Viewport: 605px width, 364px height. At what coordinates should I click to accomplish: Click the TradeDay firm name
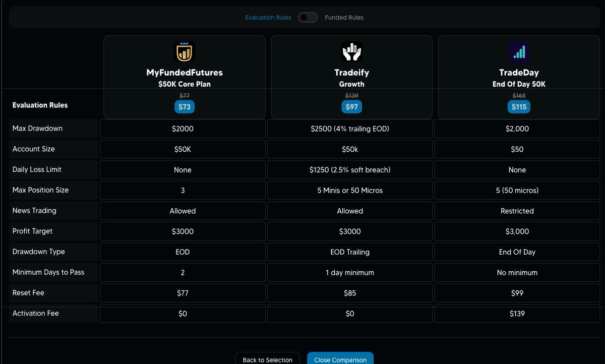pyautogui.click(x=519, y=73)
